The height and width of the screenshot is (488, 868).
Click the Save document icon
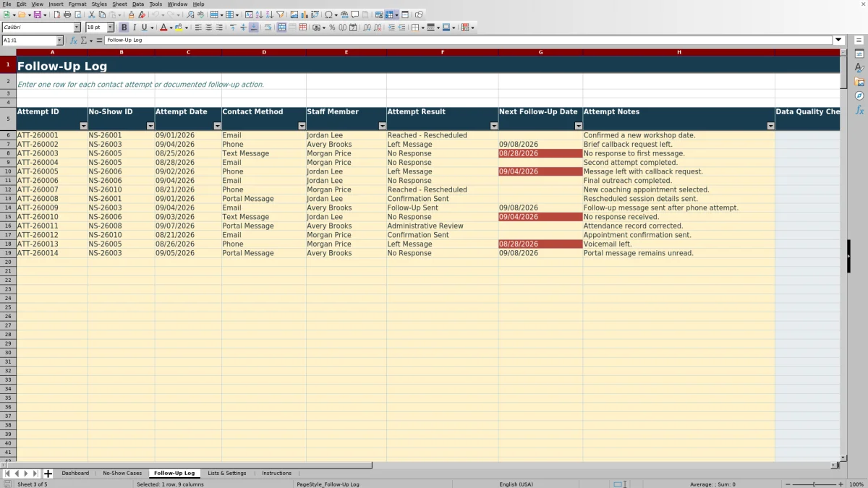click(38, 14)
